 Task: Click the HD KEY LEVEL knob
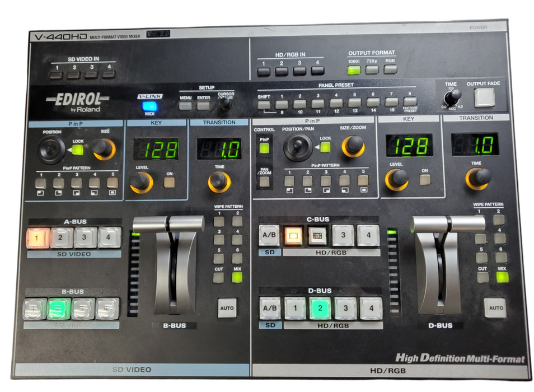[396, 179]
